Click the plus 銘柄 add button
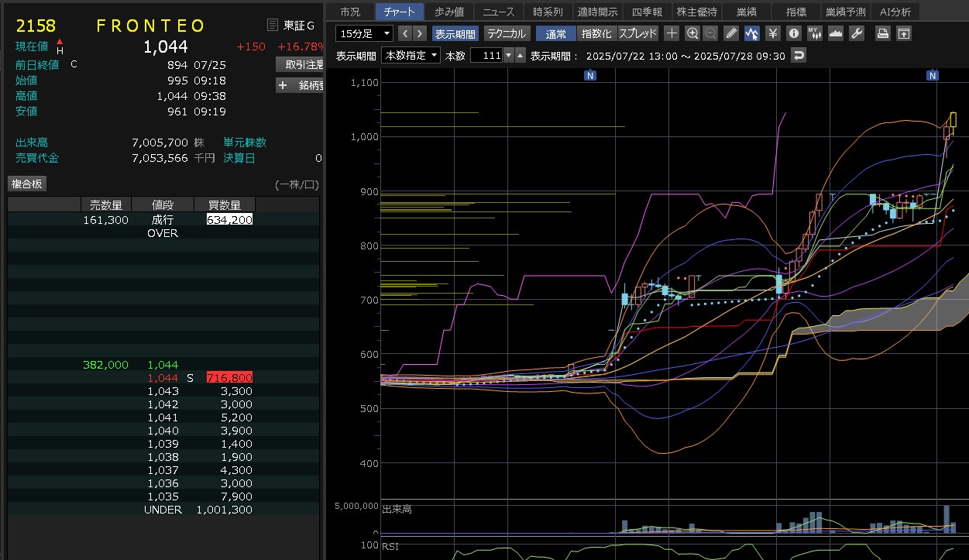 click(x=299, y=86)
